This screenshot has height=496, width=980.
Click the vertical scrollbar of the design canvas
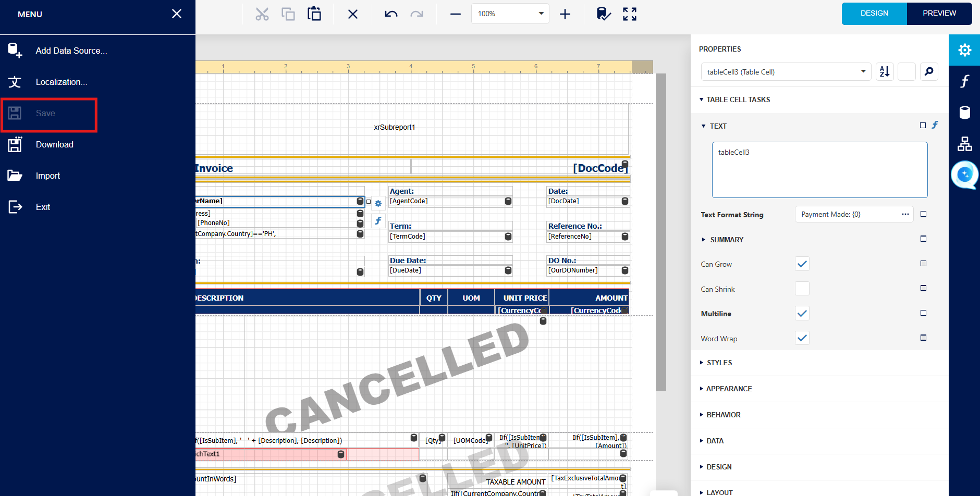(x=661, y=232)
